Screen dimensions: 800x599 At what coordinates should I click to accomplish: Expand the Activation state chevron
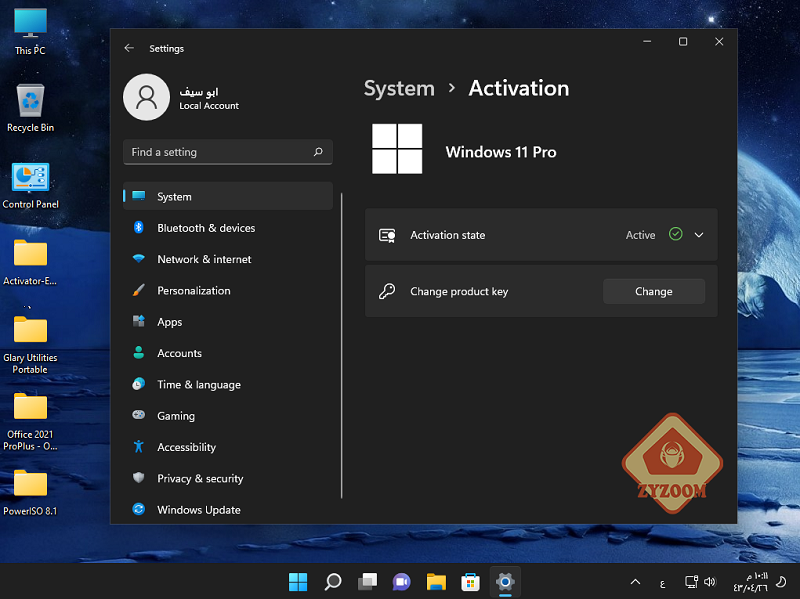click(699, 235)
